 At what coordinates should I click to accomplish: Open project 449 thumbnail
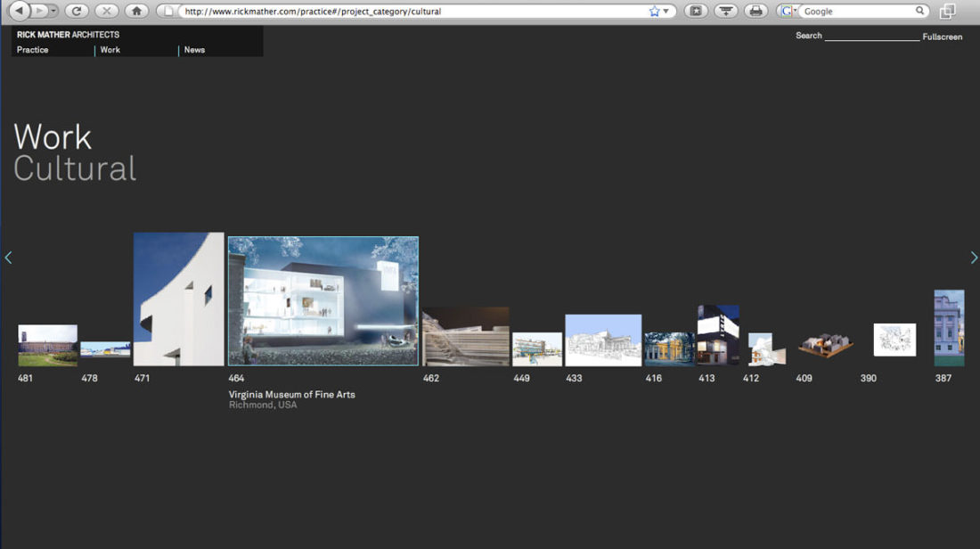537,348
